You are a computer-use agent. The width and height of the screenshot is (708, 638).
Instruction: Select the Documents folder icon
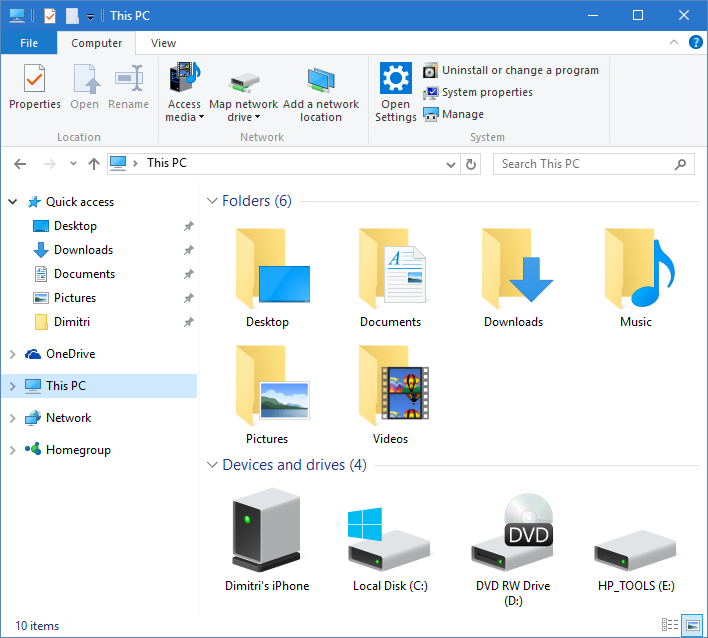pos(392,269)
